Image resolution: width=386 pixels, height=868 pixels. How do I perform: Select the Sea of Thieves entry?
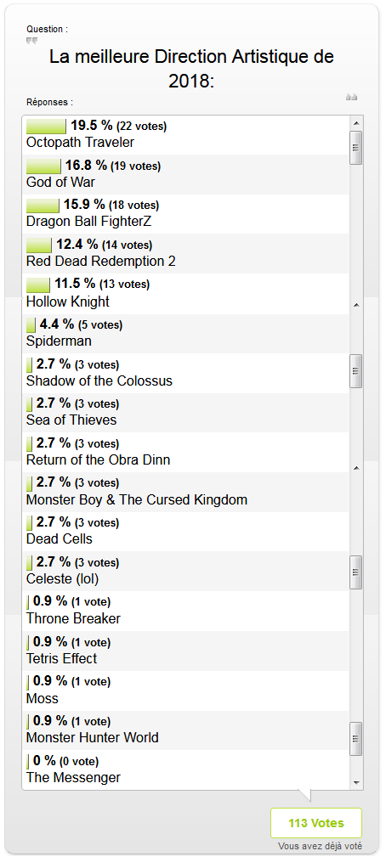pyautogui.click(x=185, y=413)
